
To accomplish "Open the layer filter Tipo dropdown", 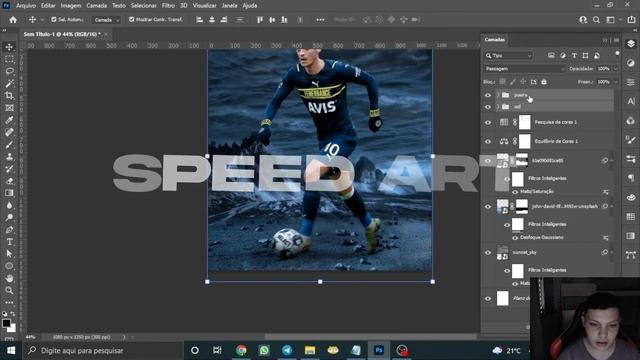I will (509, 56).
